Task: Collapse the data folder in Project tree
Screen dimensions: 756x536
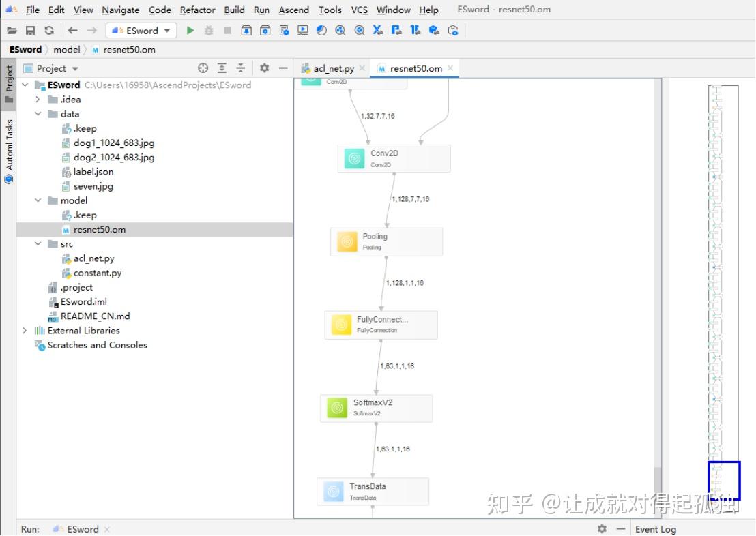Action: tap(39, 113)
